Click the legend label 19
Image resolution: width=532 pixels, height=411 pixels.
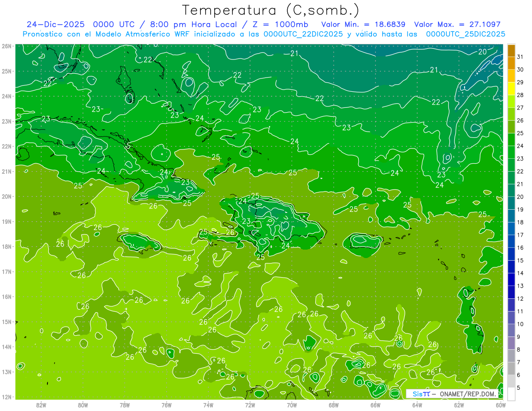(520, 210)
